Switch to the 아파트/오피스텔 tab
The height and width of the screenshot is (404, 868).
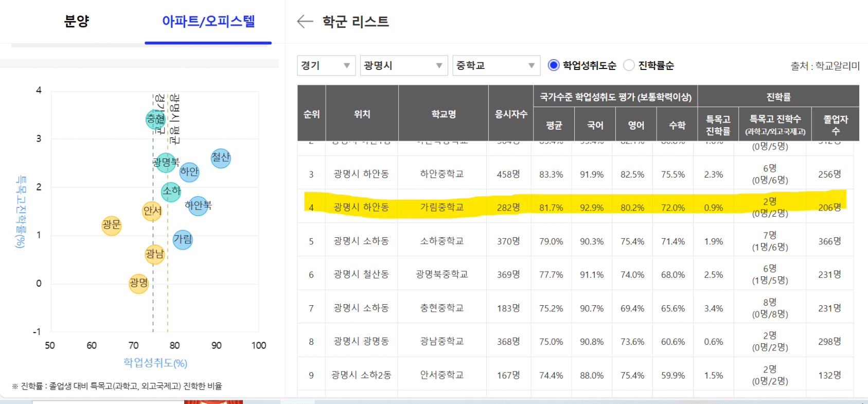(208, 21)
